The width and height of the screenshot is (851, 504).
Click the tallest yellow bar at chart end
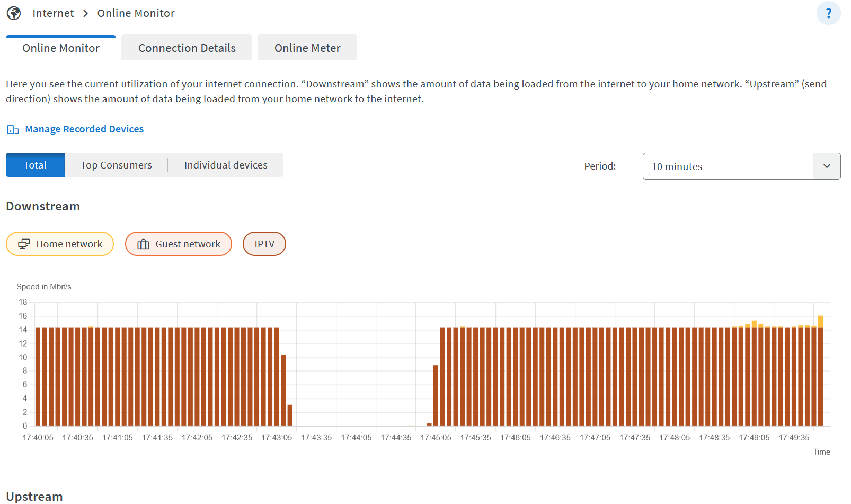coord(820,321)
